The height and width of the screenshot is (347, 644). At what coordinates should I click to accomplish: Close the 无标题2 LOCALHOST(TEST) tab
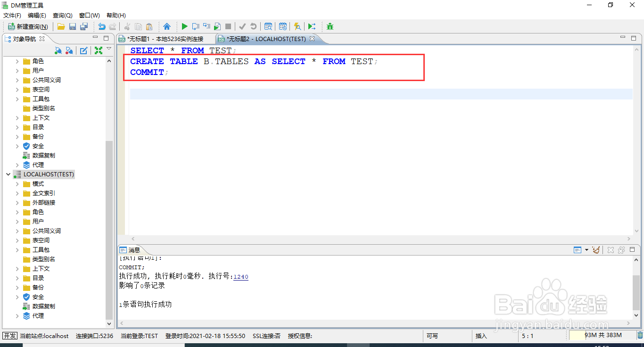click(x=312, y=39)
